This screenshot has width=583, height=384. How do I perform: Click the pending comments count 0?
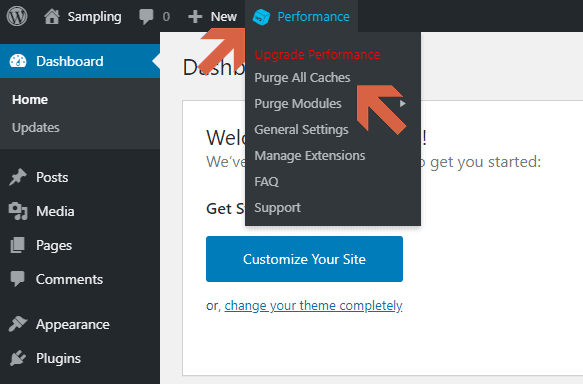(166, 17)
